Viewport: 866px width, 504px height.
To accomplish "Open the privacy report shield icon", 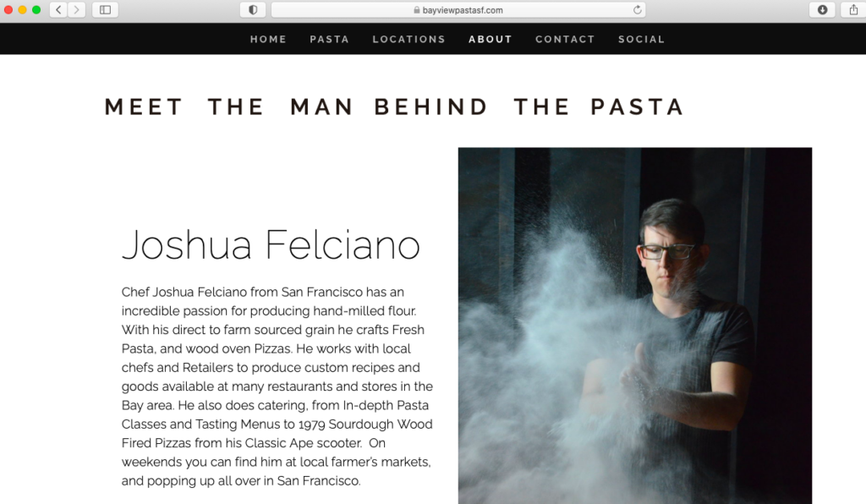I will [253, 10].
